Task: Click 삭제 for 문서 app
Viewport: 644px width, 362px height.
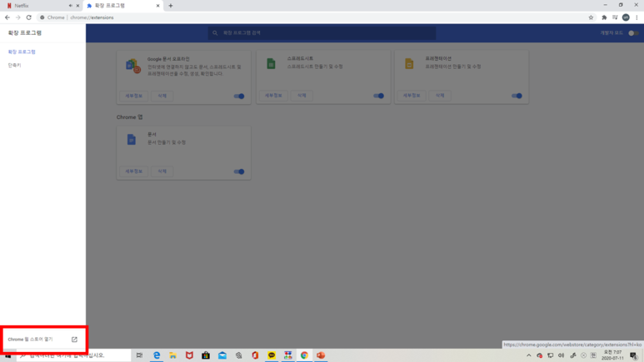Action: pos(162,171)
